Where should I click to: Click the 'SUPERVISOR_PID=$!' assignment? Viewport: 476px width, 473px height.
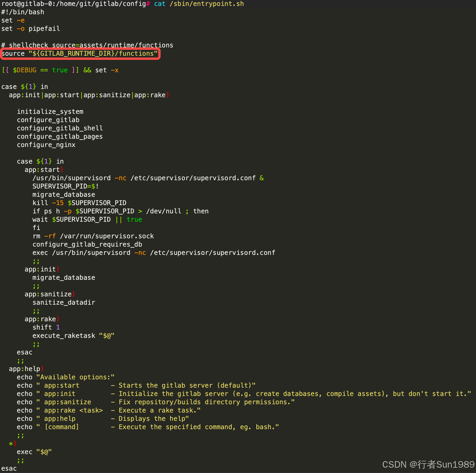coord(66,186)
